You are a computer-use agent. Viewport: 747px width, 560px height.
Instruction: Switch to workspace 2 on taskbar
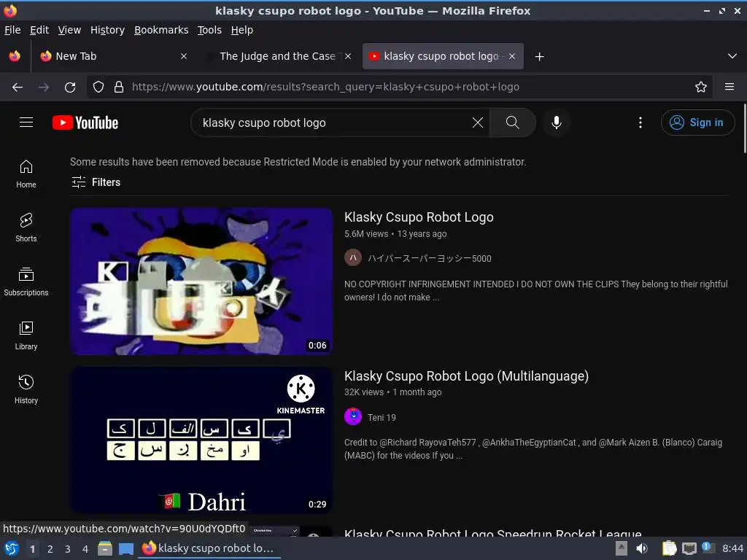(x=50, y=549)
